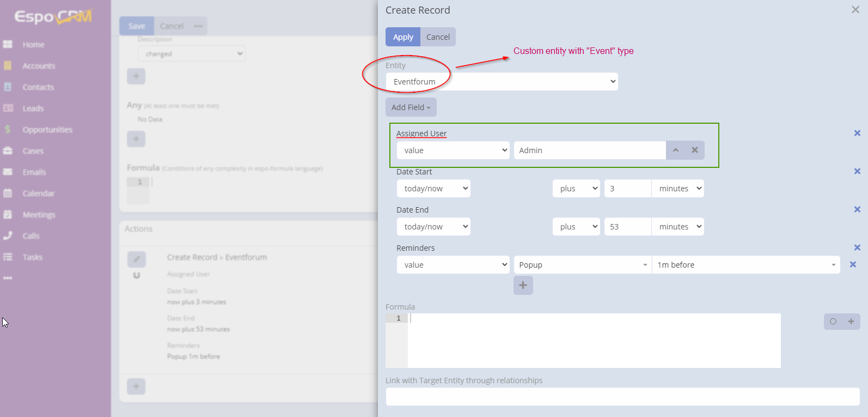Screen dimensions: 868x417
Task: Open Date Start today/now dropdown
Action: (x=433, y=189)
